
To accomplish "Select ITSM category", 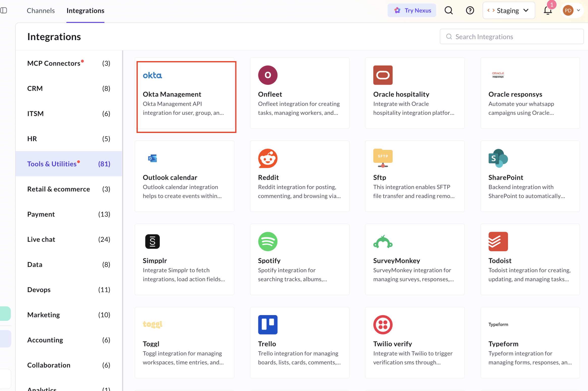I will click(69, 114).
